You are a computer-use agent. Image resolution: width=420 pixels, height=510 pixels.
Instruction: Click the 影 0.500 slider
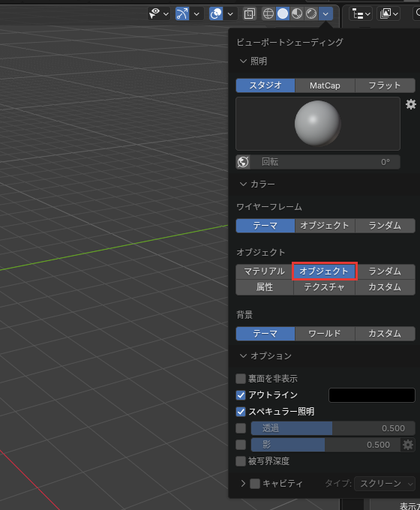[x=325, y=445]
